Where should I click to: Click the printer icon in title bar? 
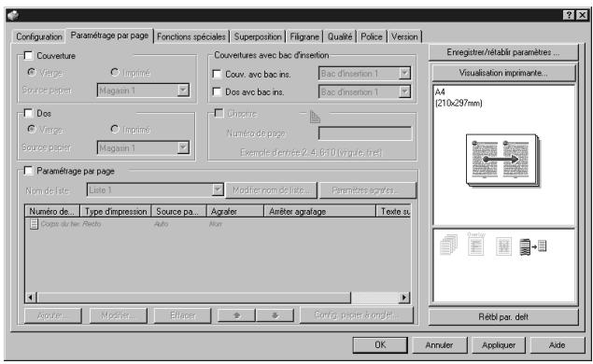13,16
